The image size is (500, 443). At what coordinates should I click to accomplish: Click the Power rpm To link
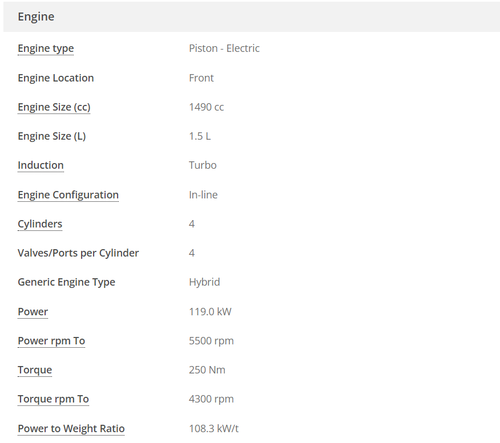click(x=51, y=341)
